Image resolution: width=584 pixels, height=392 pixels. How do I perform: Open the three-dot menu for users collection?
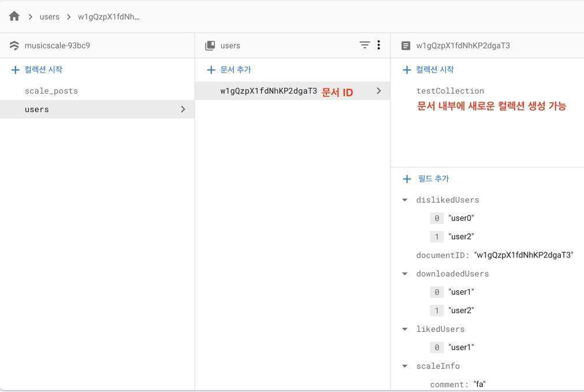click(378, 45)
